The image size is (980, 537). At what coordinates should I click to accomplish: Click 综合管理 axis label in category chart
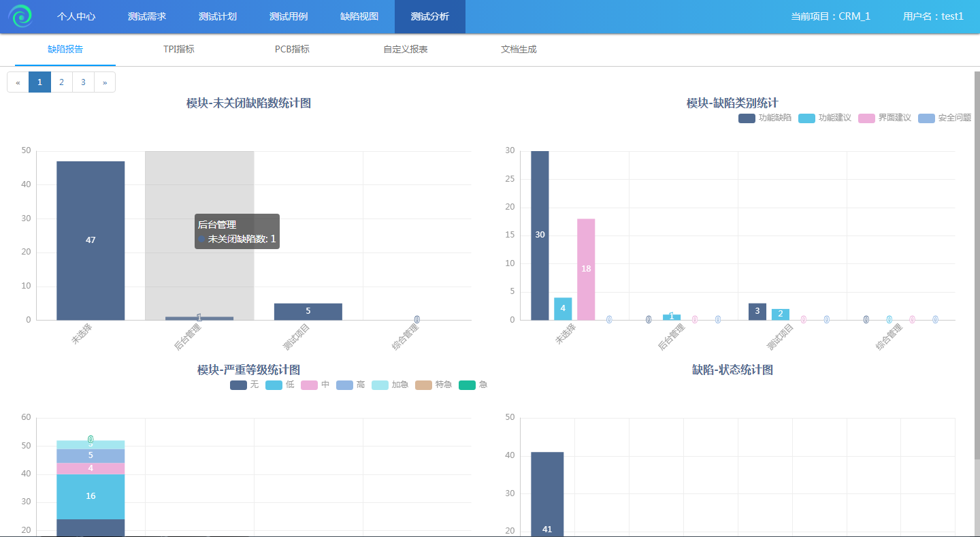[x=889, y=337]
